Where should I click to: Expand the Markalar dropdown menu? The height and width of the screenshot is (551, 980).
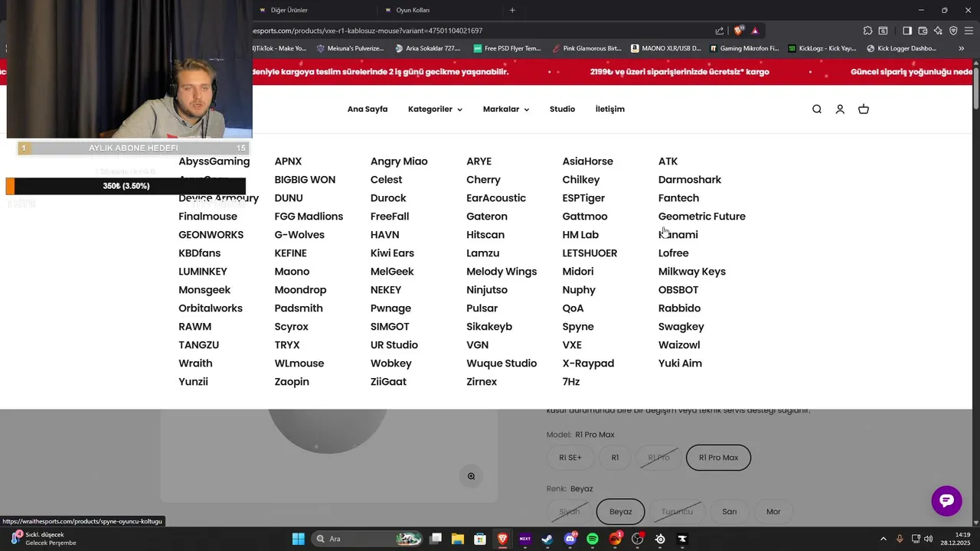pyautogui.click(x=506, y=109)
